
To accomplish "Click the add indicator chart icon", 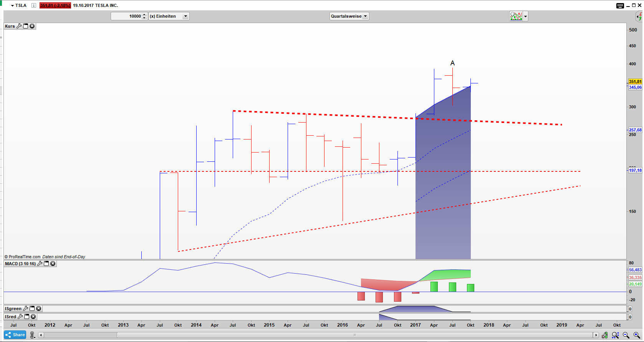I will tap(516, 16).
